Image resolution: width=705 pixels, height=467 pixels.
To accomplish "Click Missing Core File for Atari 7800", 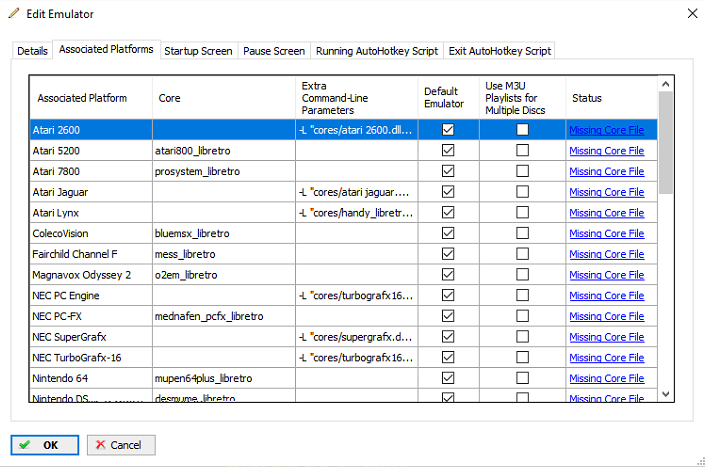I will 607,171.
